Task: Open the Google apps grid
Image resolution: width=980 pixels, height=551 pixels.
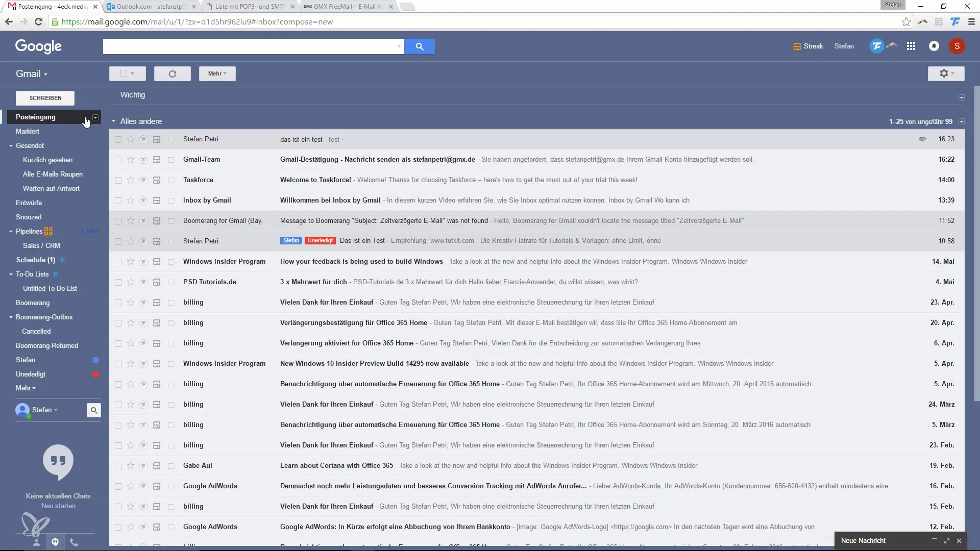Action: (911, 46)
